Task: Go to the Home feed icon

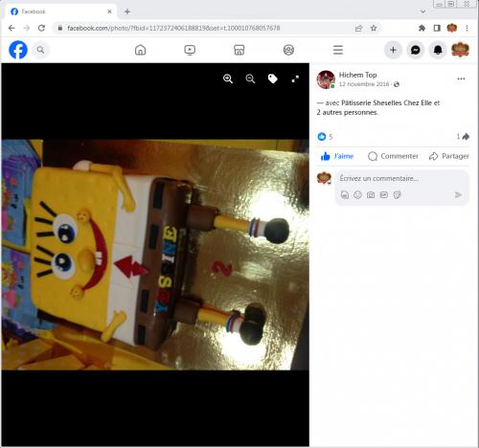Action: 140,50
